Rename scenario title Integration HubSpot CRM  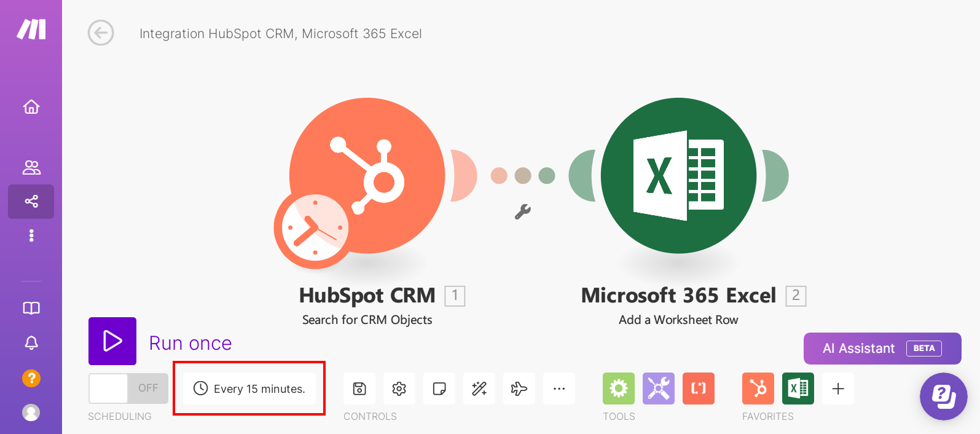[281, 34]
